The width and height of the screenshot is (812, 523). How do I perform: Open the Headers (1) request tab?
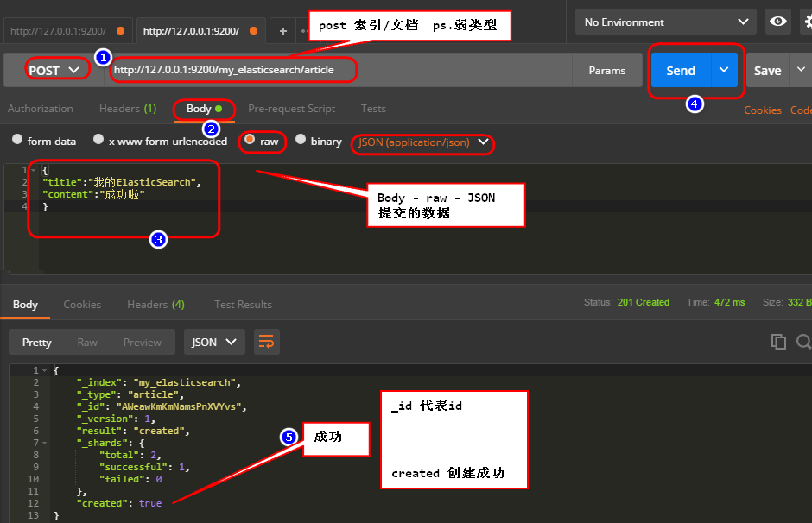128,109
